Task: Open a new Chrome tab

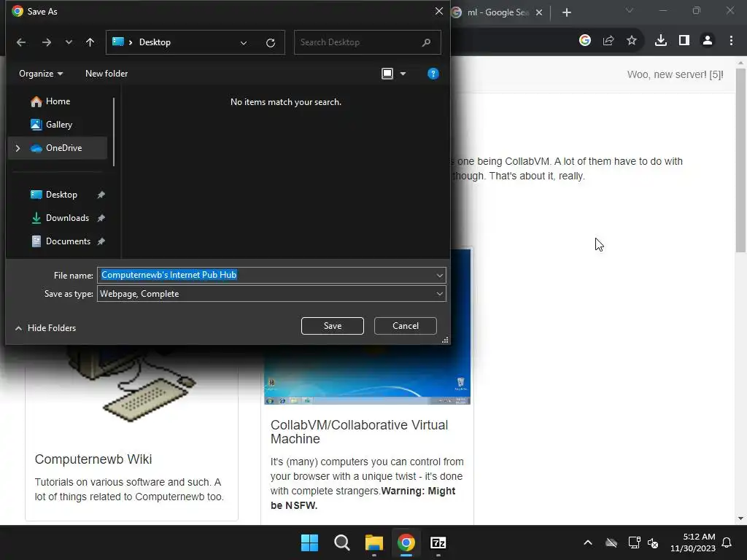Action: click(566, 12)
